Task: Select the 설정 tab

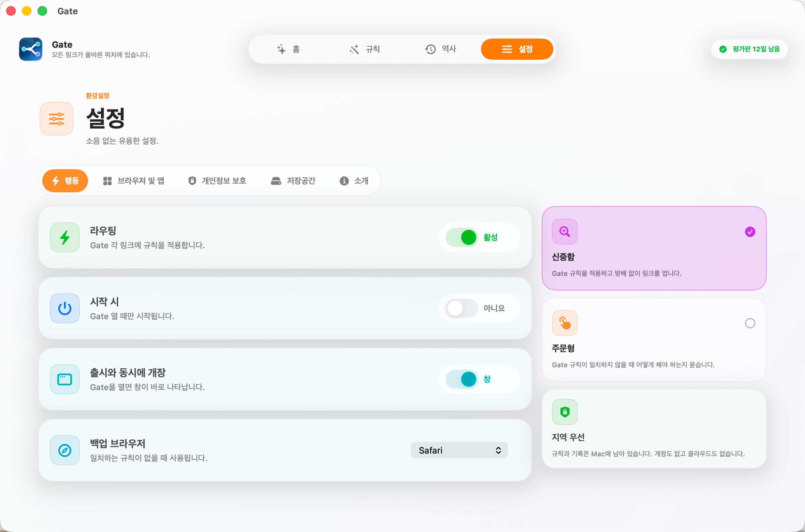Action: [517, 49]
